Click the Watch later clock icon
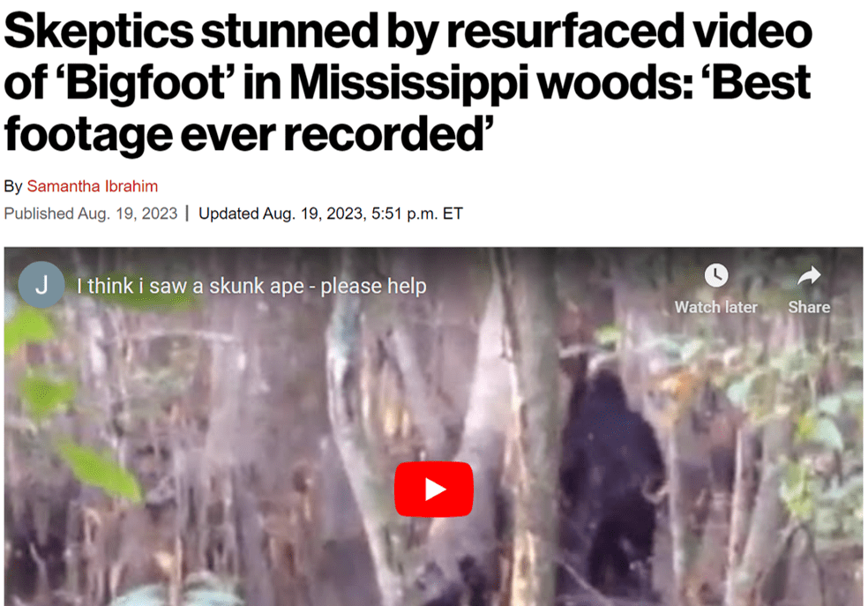The height and width of the screenshot is (606, 868). click(x=715, y=275)
